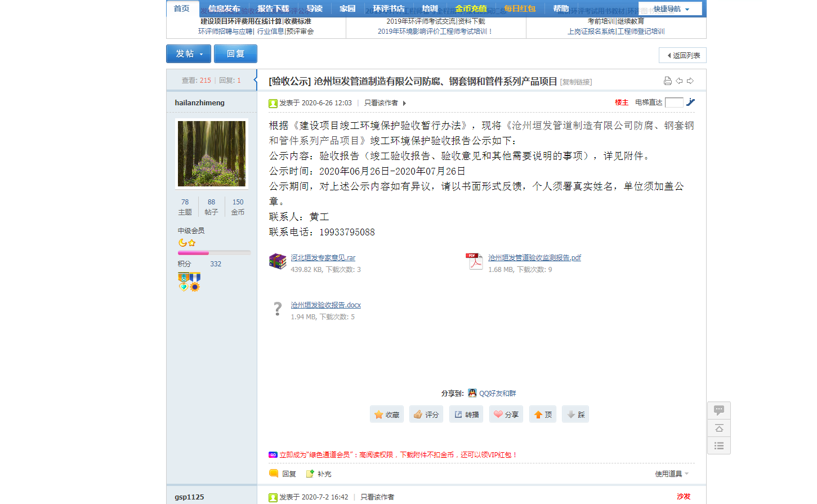The height and width of the screenshot is (504, 817).
Task: Go to previous thread arrow icon
Action: [x=679, y=81]
